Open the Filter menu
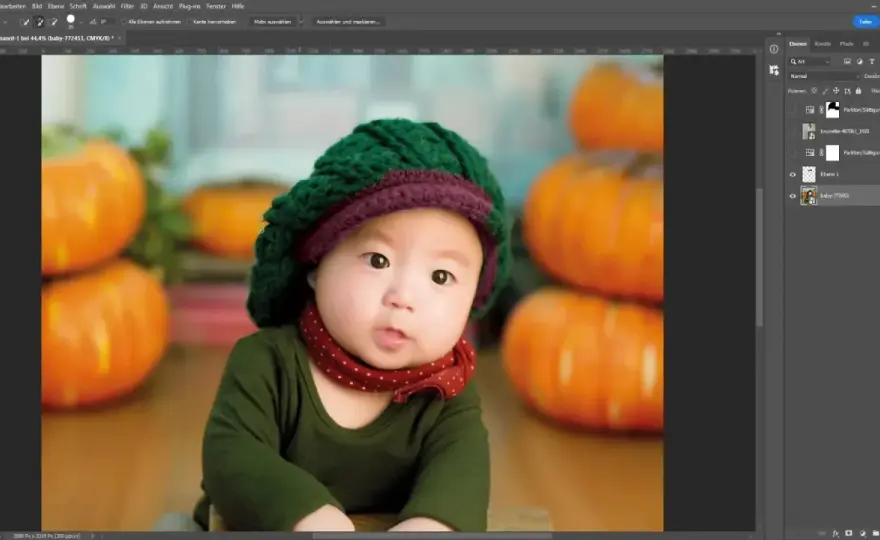This screenshot has width=880, height=540. pyautogui.click(x=127, y=6)
